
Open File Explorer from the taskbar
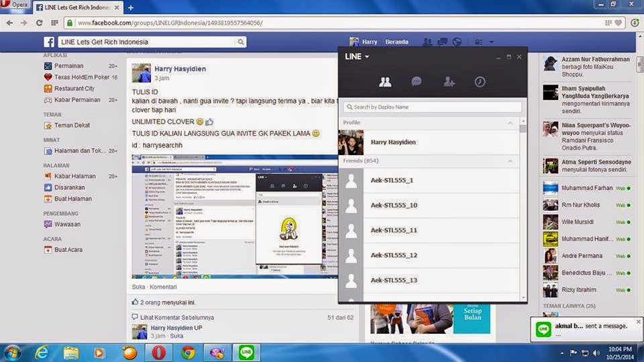[70, 353]
